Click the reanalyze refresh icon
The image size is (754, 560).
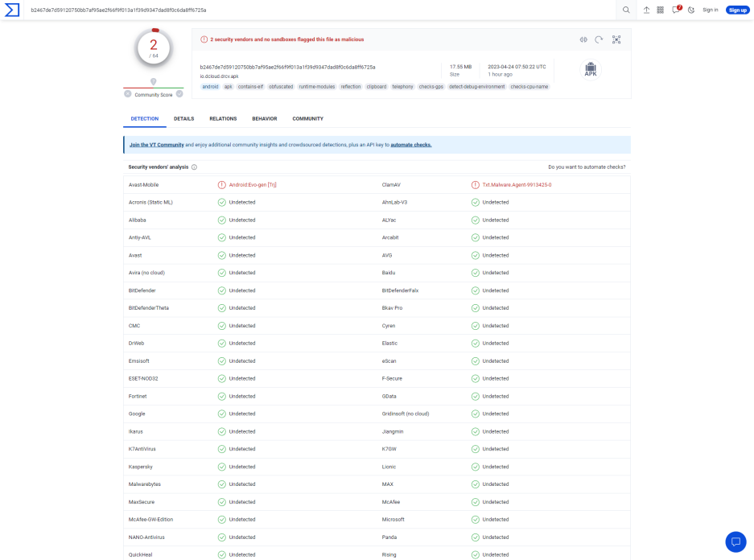(599, 39)
